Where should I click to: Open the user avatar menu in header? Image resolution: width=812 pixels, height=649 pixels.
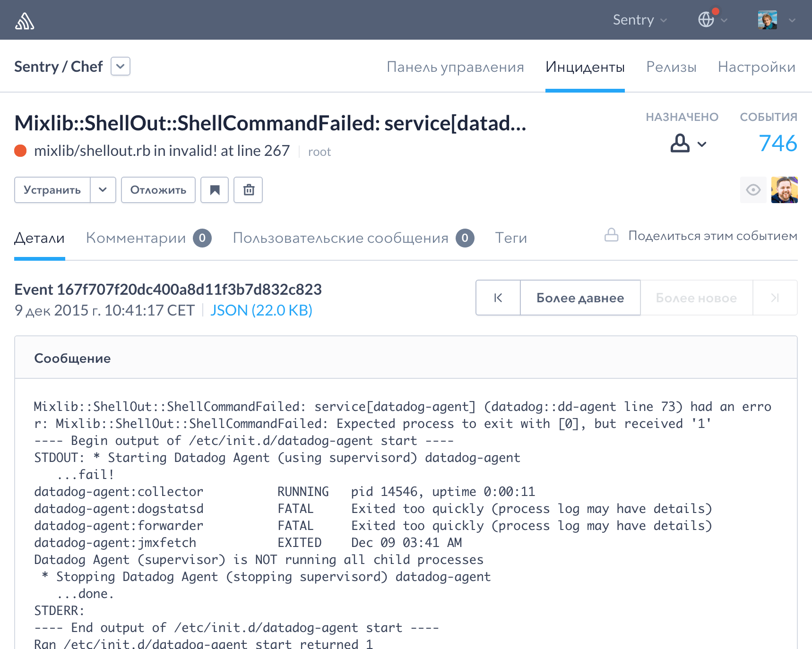coord(767,20)
